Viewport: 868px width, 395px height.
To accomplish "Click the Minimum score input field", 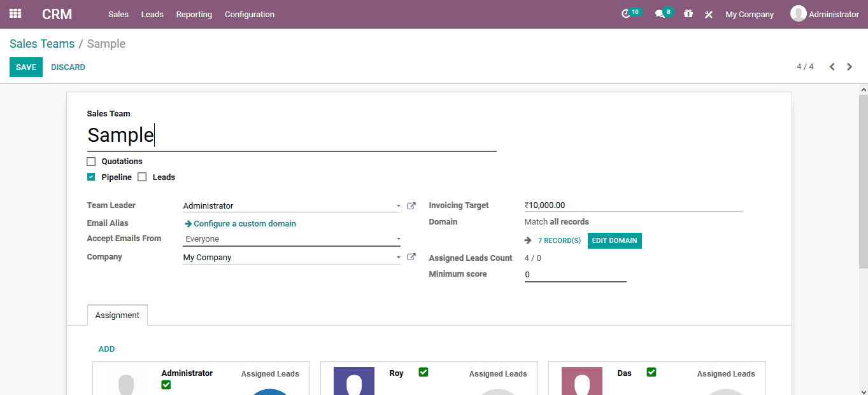I will point(573,274).
